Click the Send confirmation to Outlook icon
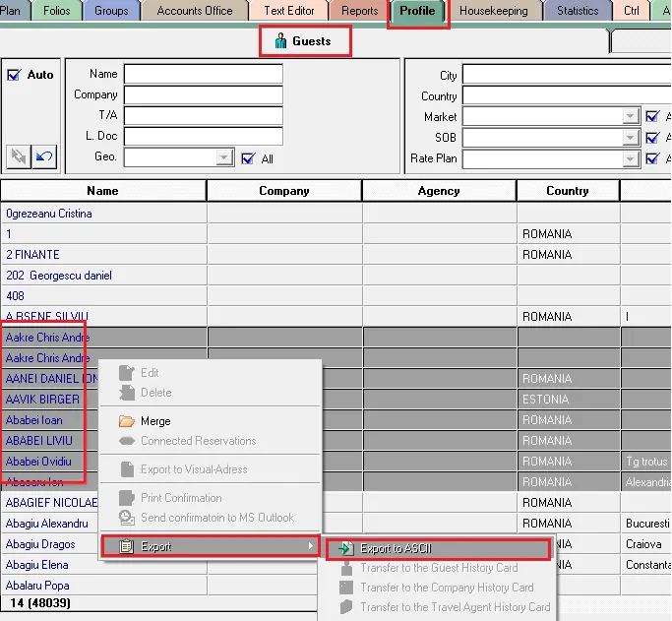This screenshot has height=621, width=672. click(126, 518)
